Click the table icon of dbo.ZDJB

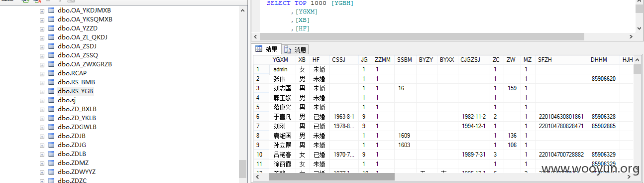click(51, 136)
